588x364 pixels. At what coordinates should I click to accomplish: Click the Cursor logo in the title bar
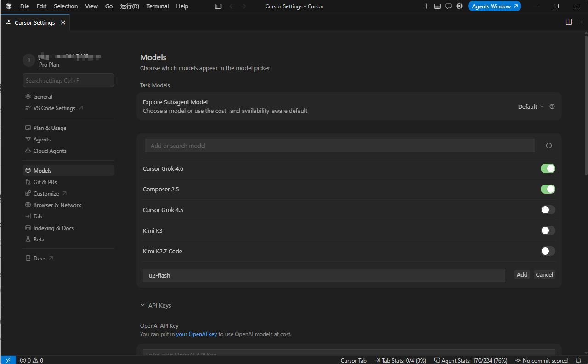[x=9, y=6]
